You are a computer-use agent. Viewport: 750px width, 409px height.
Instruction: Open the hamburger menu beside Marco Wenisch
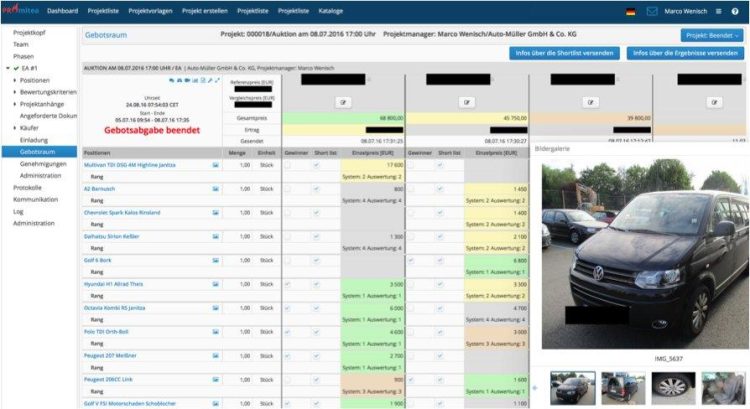pos(718,11)
